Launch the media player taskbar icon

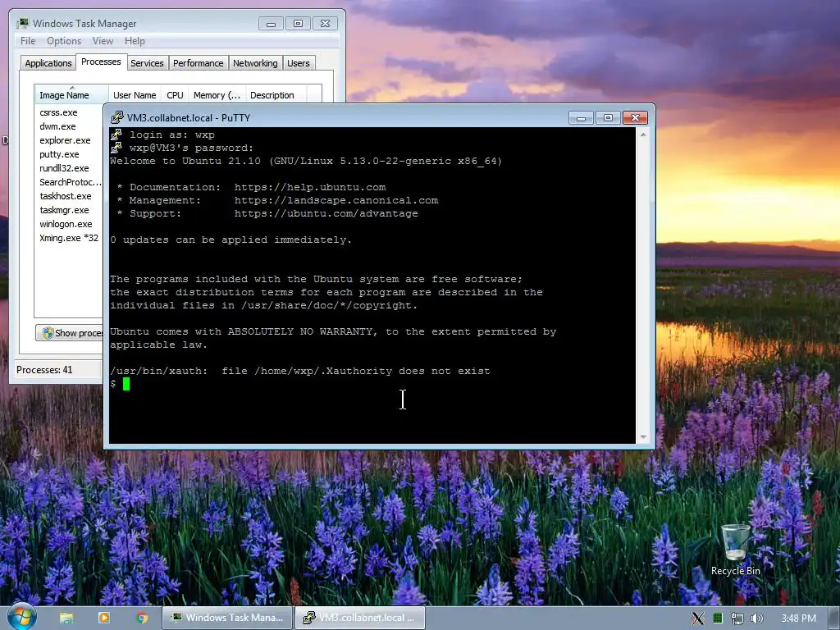tap(104, 618)
